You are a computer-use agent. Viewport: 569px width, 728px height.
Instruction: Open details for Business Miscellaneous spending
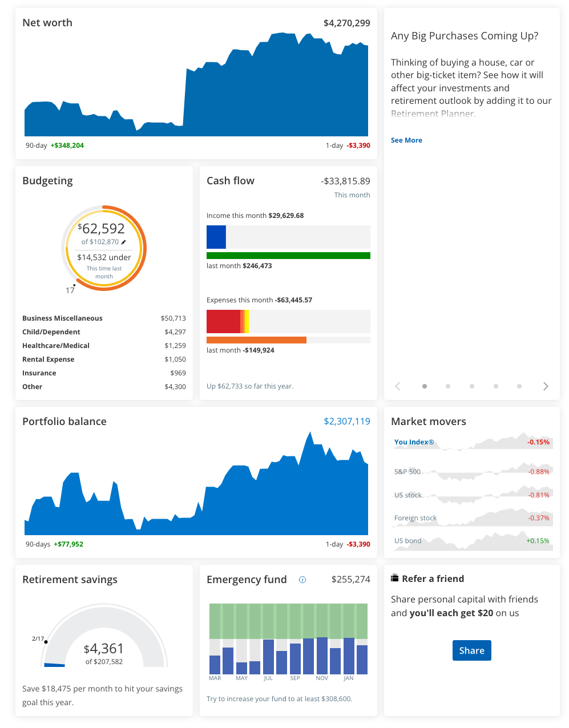pos(62,318)
